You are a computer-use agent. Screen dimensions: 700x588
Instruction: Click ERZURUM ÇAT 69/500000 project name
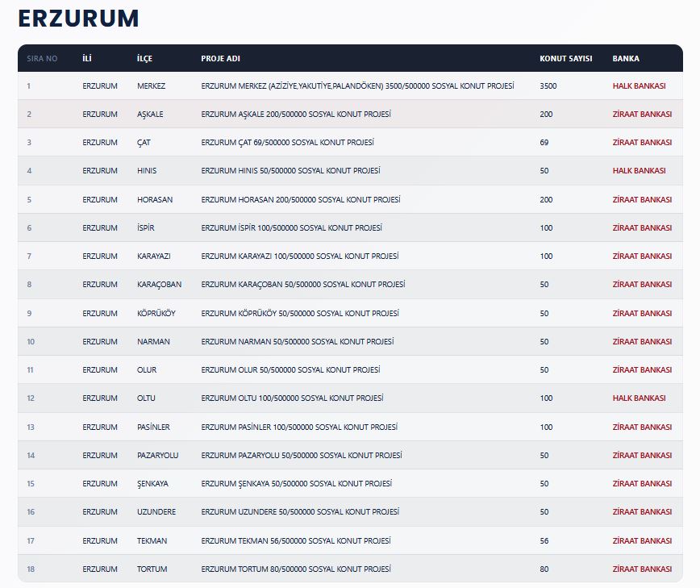click(x=287, y=143)
